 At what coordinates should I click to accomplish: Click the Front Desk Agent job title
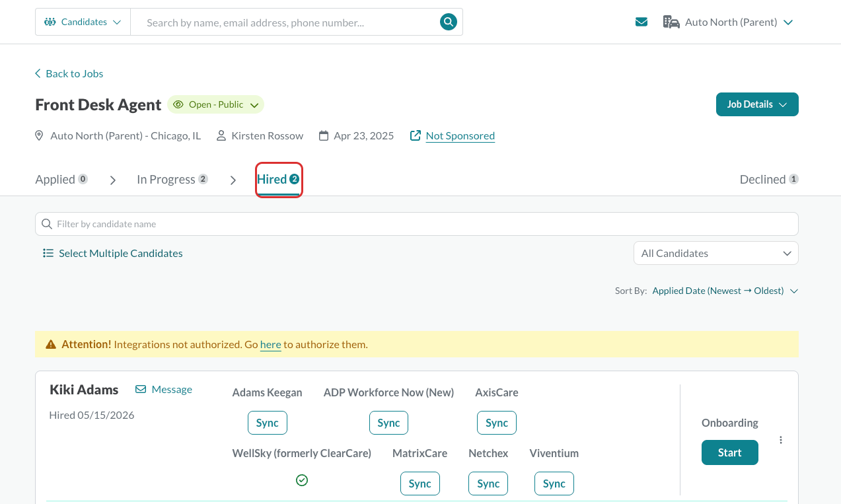(98, 104)
